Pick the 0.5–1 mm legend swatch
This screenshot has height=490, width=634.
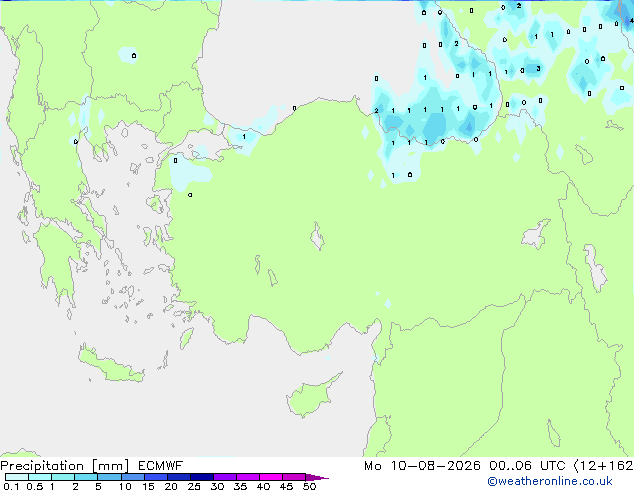click(40, 477)
